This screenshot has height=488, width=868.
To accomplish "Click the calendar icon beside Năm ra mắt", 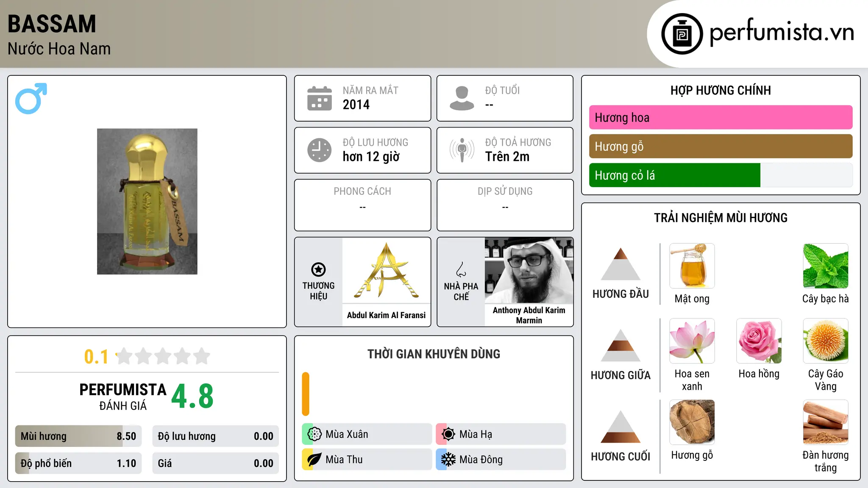I will click(x=320, y=98).
